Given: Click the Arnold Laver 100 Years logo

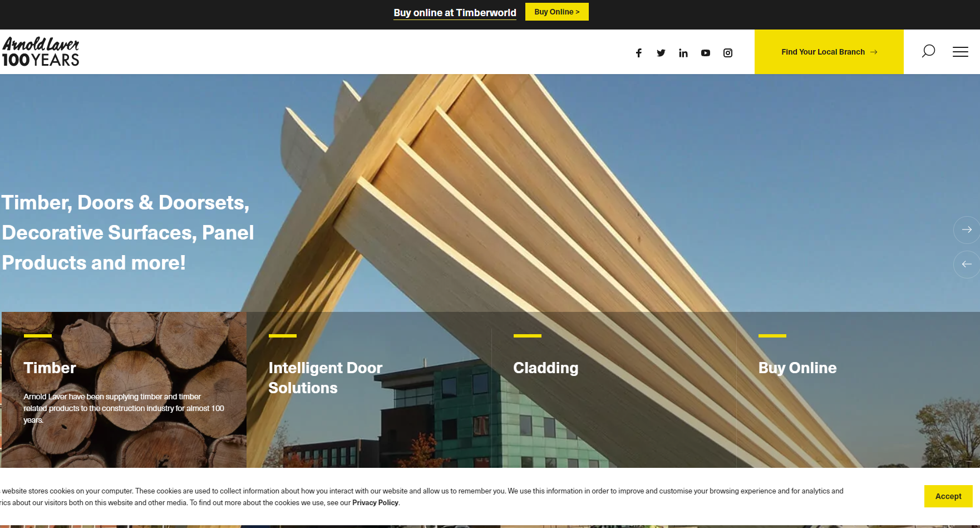Looking at the screenshot, I should click(41, 52).
